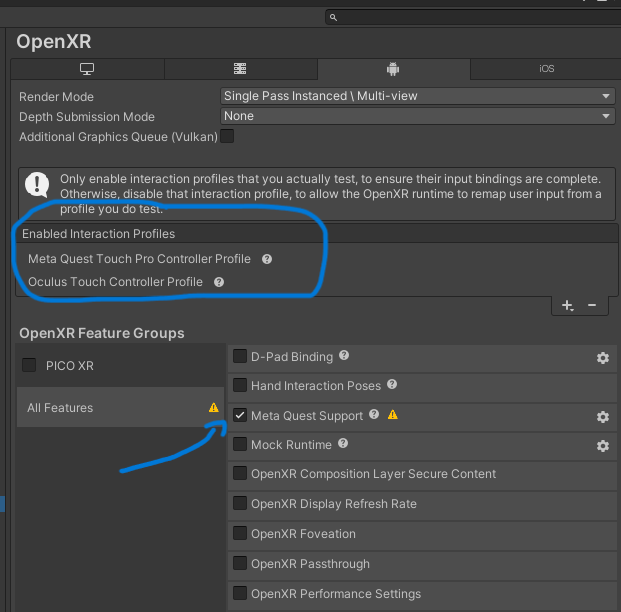This screenshot has width=621, height=612.
Task: Click the OpenXR Feature Groups heading
Action: tap(102, 333)
